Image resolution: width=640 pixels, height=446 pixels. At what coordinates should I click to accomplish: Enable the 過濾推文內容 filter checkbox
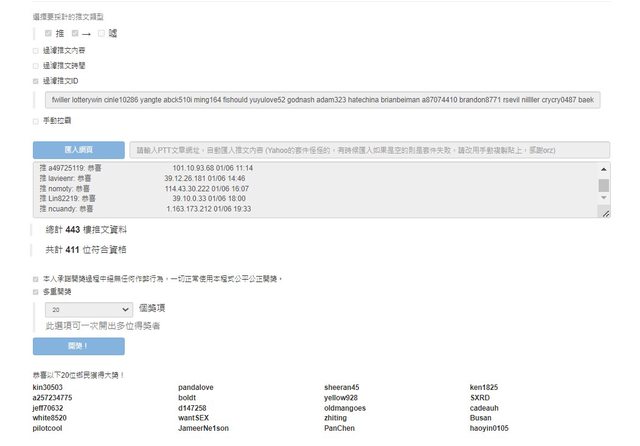[37, 50]
